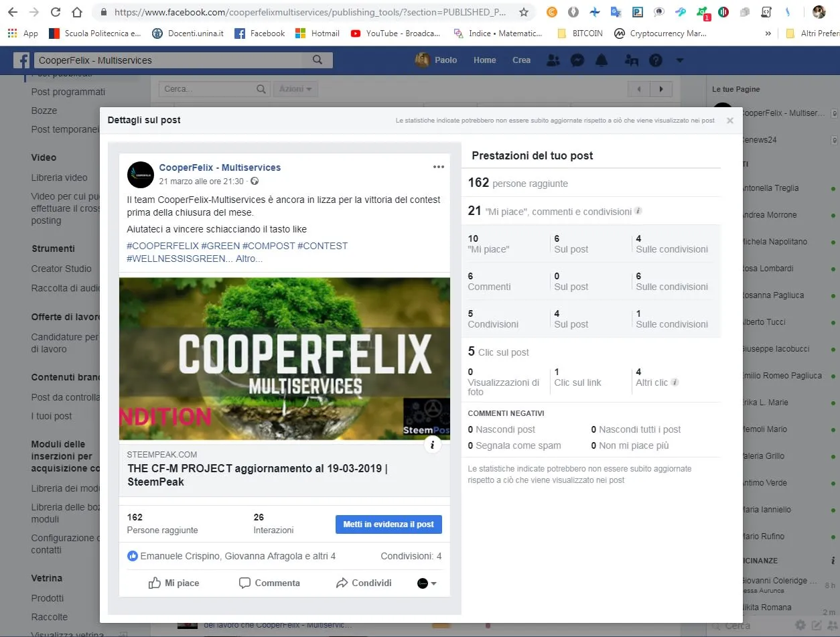Expand the account dropdown arrow in top bar
Viewport: 840px width, 637px height.
coord(680,60)
